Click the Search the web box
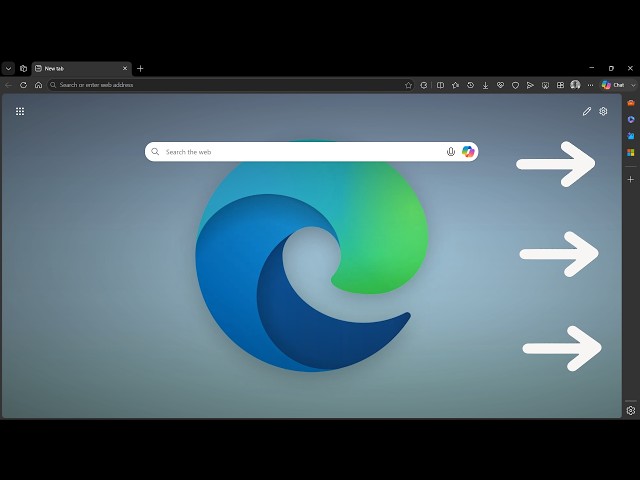Image resolution: width=640 pixels, height=480 pixels. 311,152
